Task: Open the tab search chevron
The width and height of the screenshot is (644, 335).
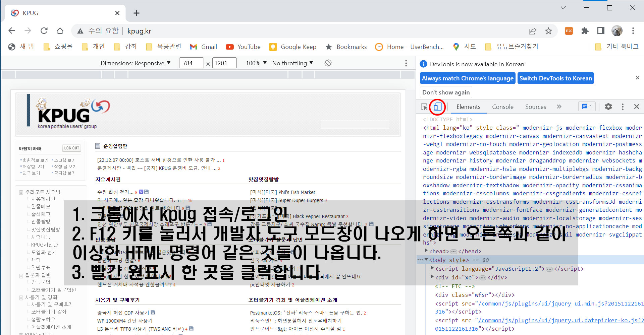Action: (563, 8)
